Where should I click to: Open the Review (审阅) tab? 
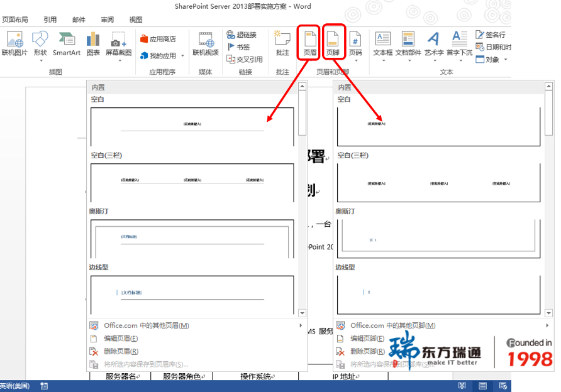pyautogui.click(x=108, y=19)
